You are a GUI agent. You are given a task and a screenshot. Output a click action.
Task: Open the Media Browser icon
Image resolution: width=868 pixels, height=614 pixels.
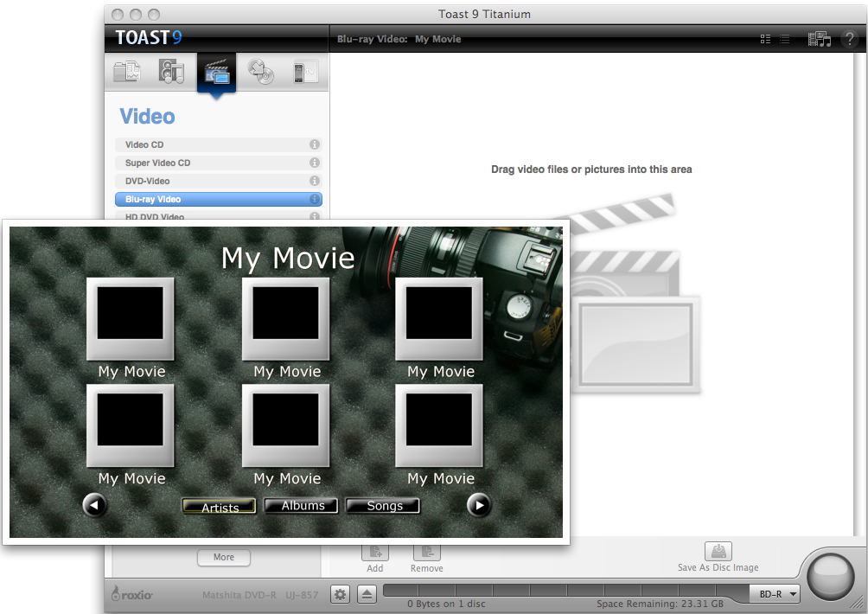pos(820,39)
